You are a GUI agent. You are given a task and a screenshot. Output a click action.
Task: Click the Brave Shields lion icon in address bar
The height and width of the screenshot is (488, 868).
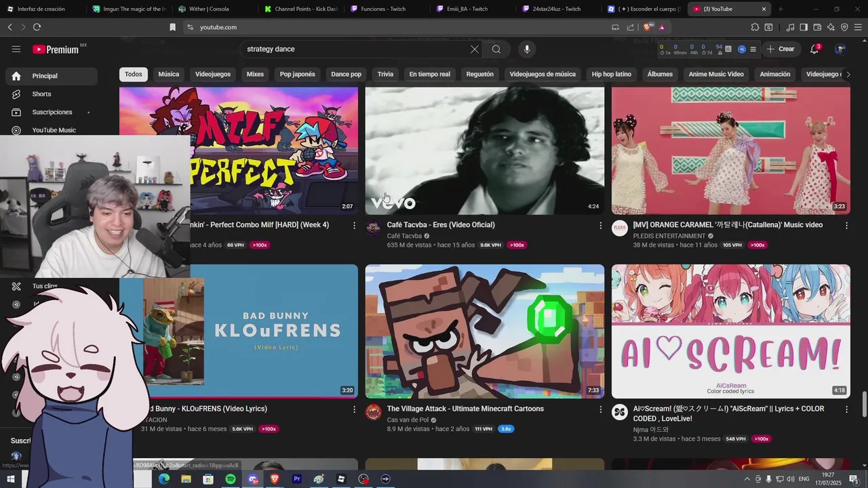click(x=648, y=27)
